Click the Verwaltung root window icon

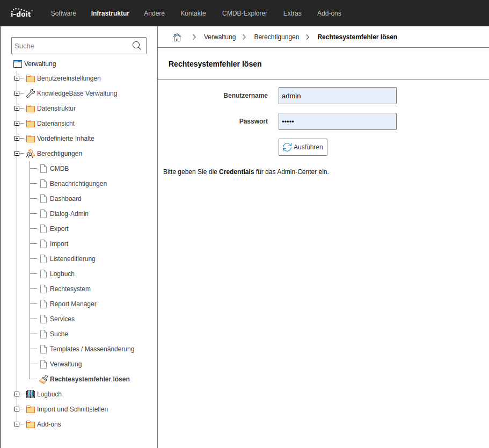coord(18,64)
